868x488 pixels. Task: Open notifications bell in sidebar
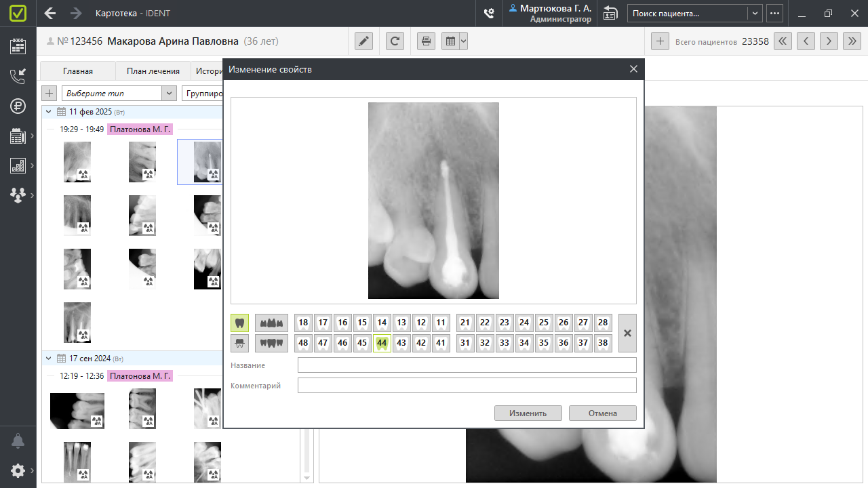(18, 441)
